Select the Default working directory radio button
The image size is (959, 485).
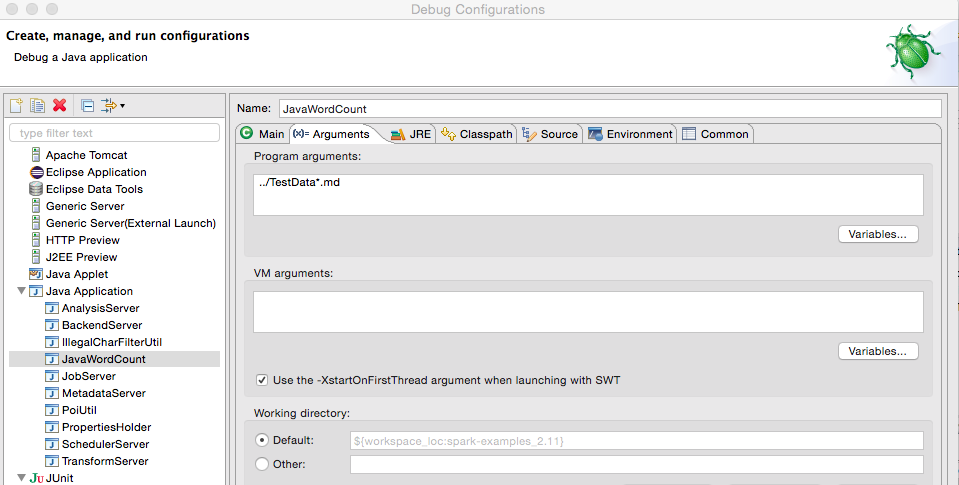click(262, 440)
